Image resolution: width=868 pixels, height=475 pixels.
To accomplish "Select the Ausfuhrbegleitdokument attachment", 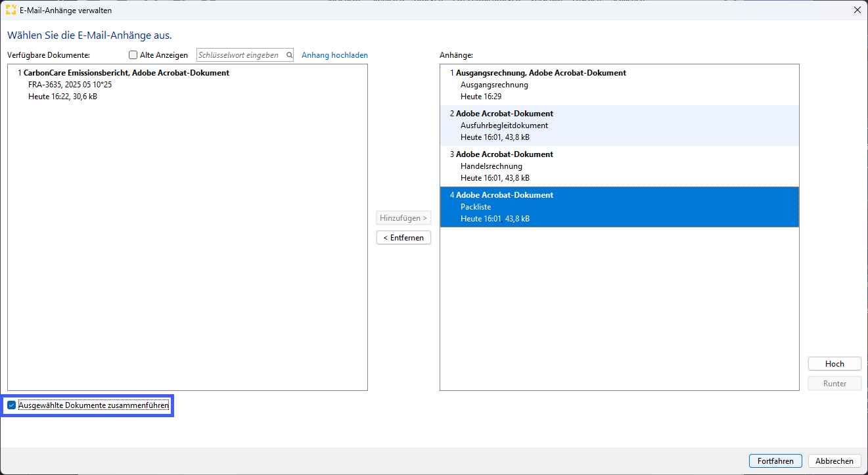I will pyautogui.click(x=619, y=125).
